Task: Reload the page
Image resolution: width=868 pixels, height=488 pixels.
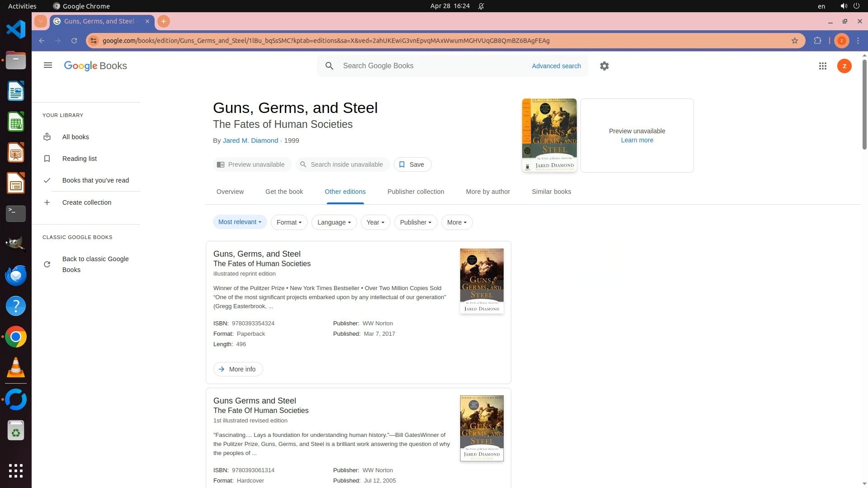Action: coord(74,41)
